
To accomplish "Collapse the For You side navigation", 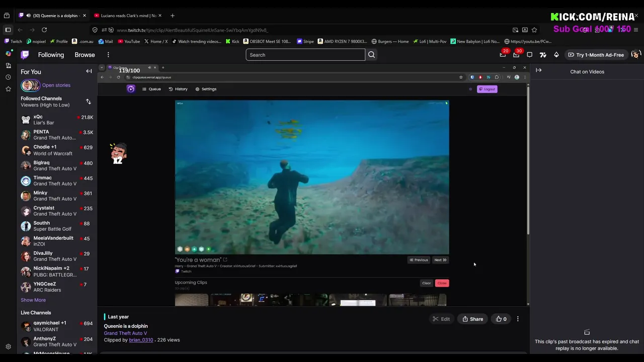I will 89,71.
